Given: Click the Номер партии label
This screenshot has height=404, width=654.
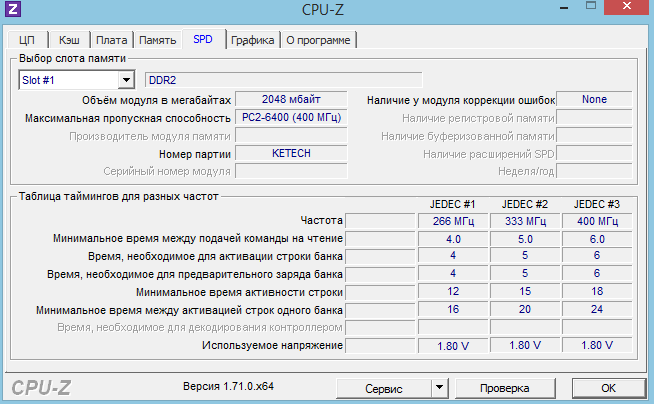Looking at the screenshot, I should pyautogui.click(x=195, y=154).
